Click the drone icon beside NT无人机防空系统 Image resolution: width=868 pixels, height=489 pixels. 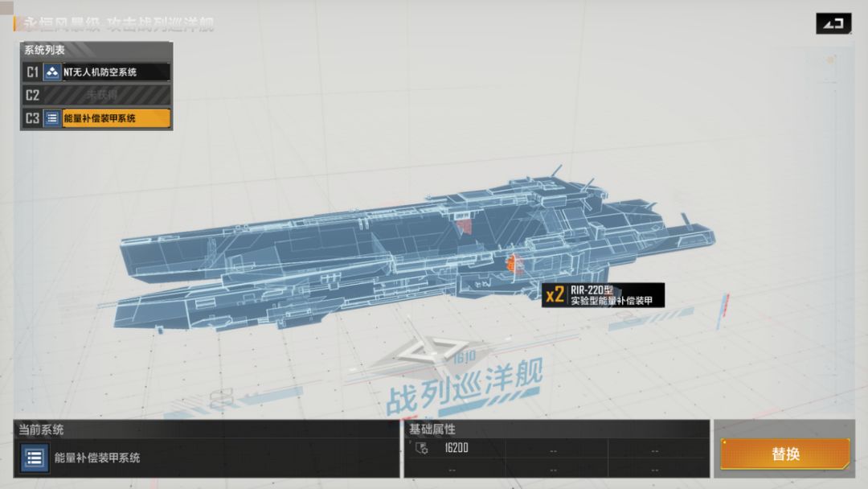(x=52, y=72)
